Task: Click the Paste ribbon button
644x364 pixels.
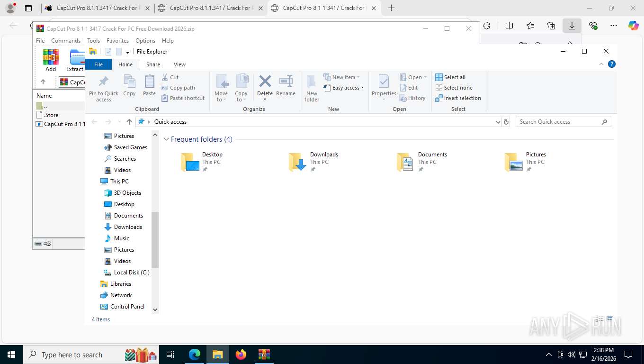Action: click(x=149, y=85)
